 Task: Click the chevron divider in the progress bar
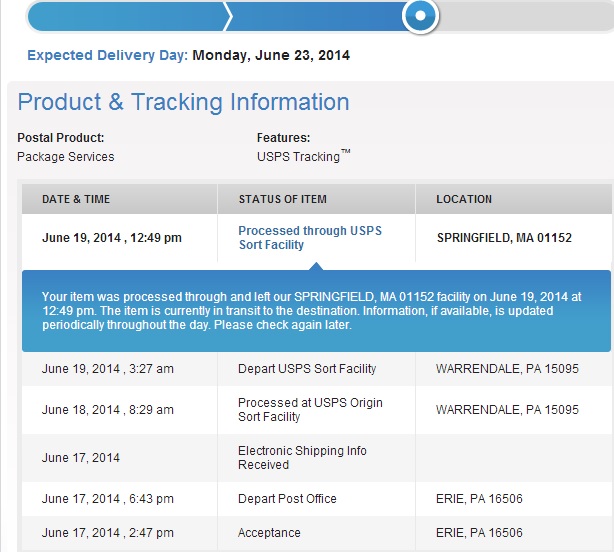tap(228, 15)
